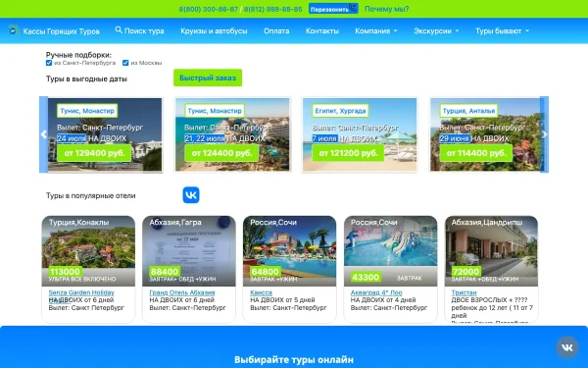The width and height of the screenshot is (588, 368).
Task: Click the Перезвонить callback button
Action: 333,9
